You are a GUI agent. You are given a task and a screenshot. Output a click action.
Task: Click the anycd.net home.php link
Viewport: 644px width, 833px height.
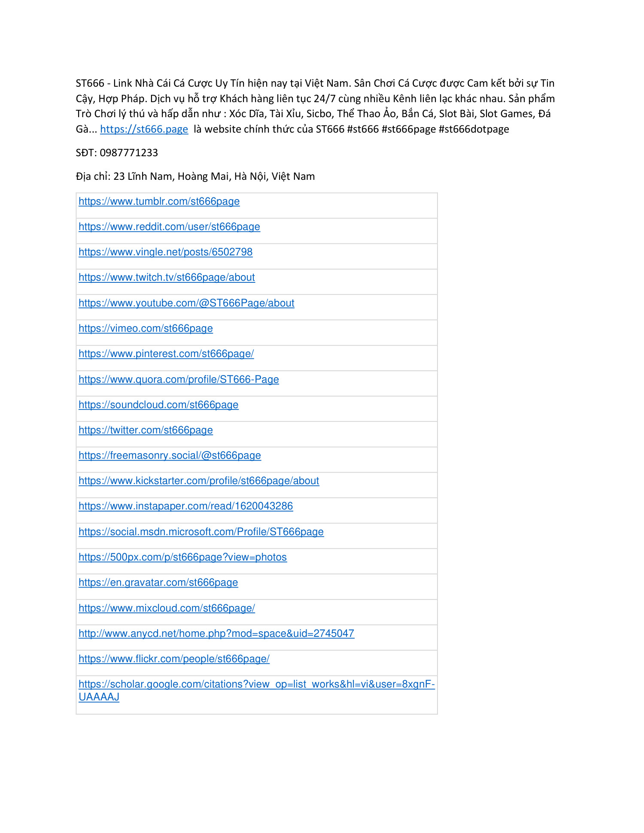click(x=216, y=633)
